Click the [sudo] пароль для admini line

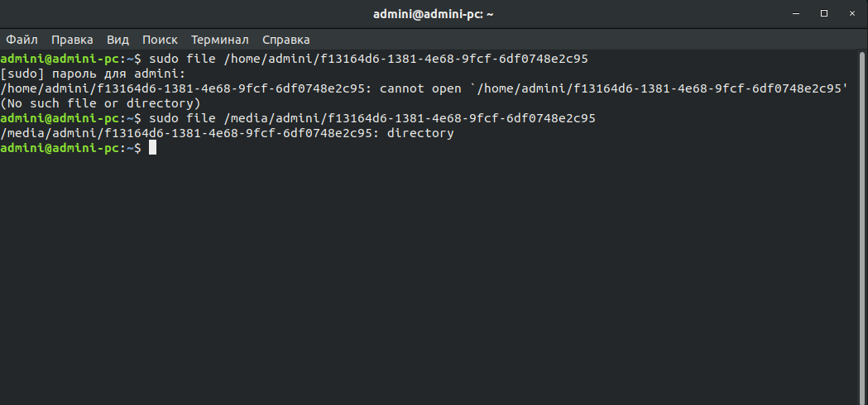94,74
